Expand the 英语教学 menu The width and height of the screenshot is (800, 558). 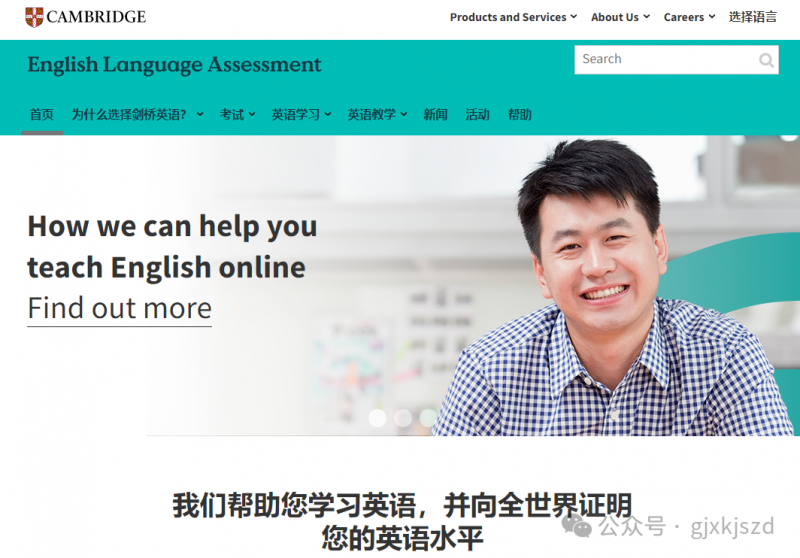[x=377, y=114]
